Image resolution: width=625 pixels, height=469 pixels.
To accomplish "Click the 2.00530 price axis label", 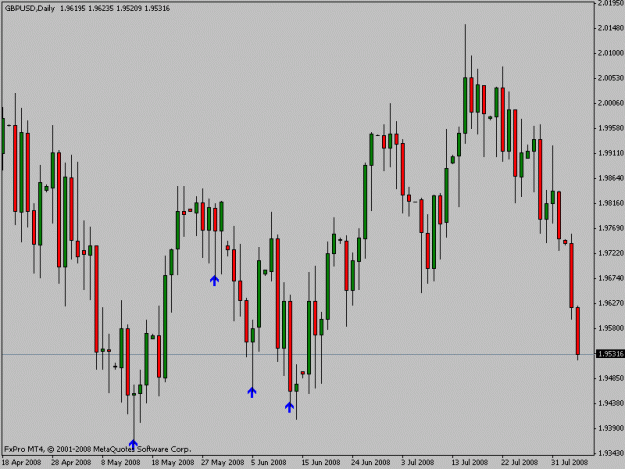I will 611,78.
